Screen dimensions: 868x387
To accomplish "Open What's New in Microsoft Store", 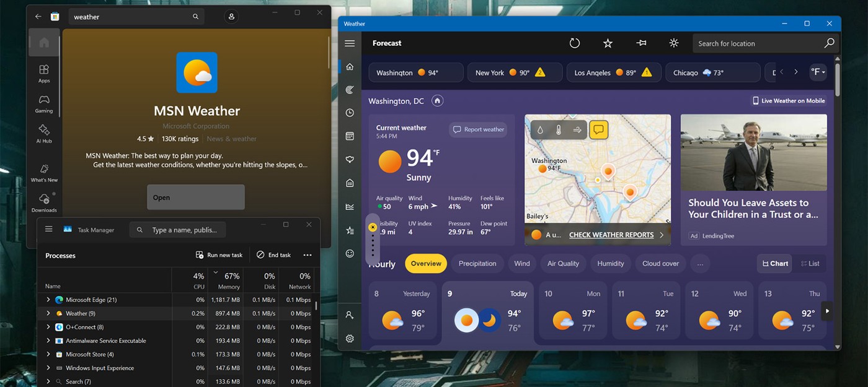I will tap(44, 173).
